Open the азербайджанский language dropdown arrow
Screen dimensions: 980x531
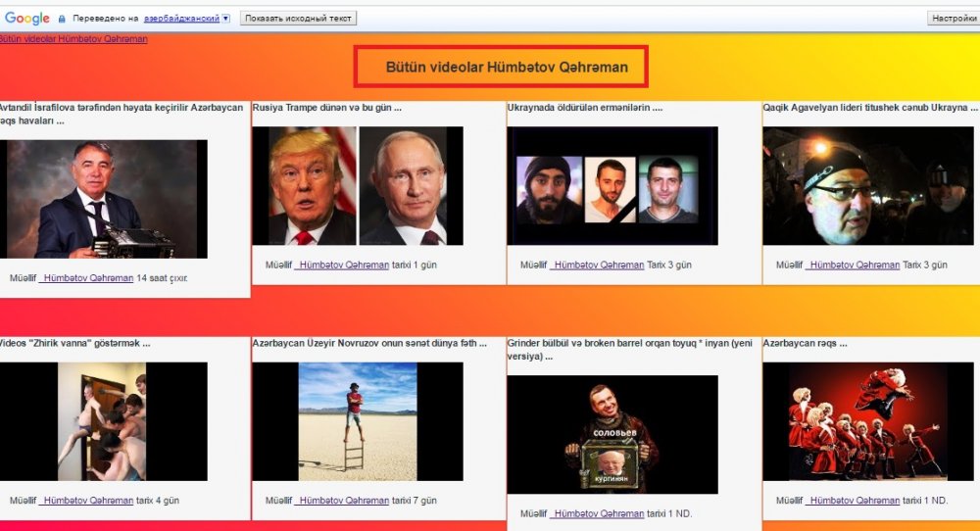click(226, 19)
